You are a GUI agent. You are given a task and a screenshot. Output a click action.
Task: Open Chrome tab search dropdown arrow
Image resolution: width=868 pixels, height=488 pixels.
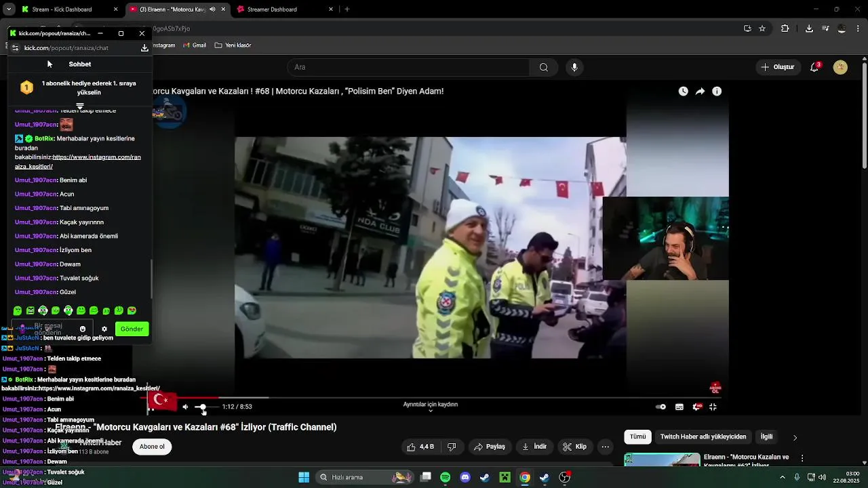[8, 9]
